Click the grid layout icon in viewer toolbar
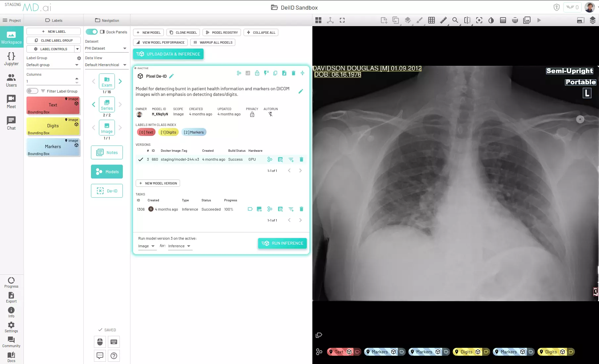This screenshot has width=599, height=364. pos(318,20)
